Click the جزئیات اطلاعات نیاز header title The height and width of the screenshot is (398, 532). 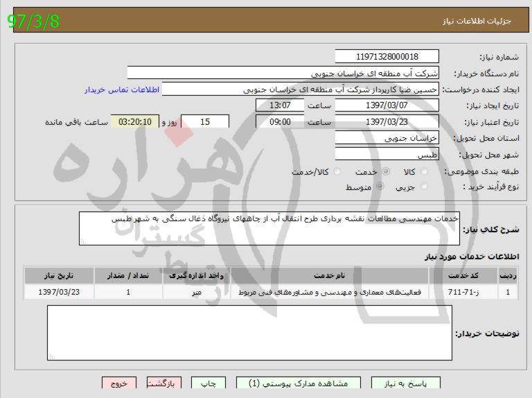coord(477,21)
